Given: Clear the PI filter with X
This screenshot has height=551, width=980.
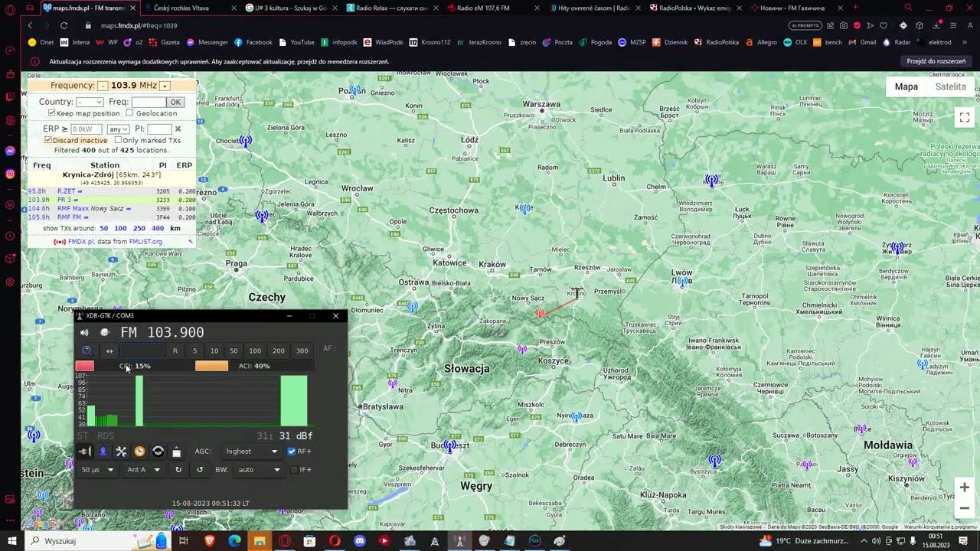Looking at the screenshot, I should point(178,129).
